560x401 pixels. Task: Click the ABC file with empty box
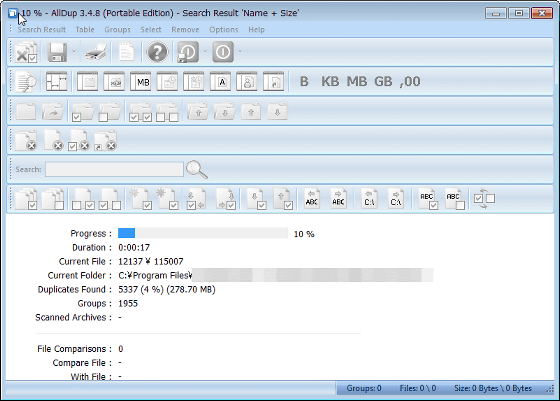(455, 199)
